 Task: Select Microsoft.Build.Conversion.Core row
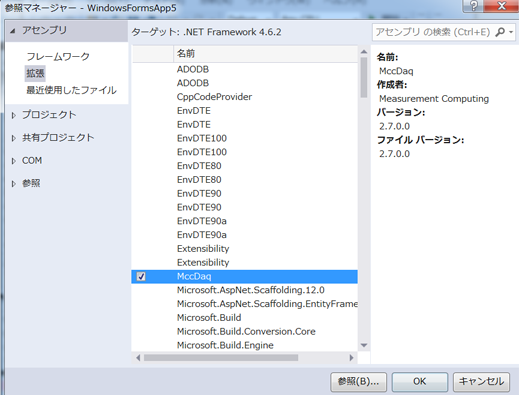click(245, 332)
